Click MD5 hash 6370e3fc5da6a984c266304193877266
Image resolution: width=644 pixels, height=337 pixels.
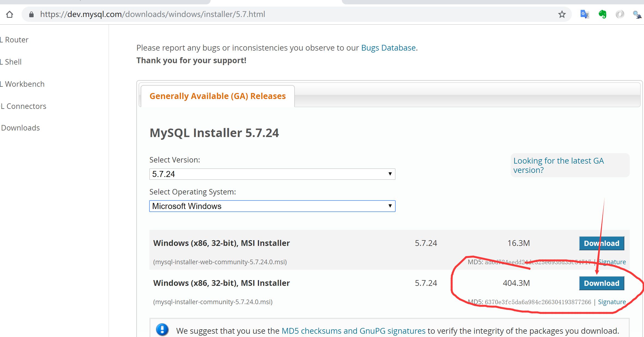(538, 302)
